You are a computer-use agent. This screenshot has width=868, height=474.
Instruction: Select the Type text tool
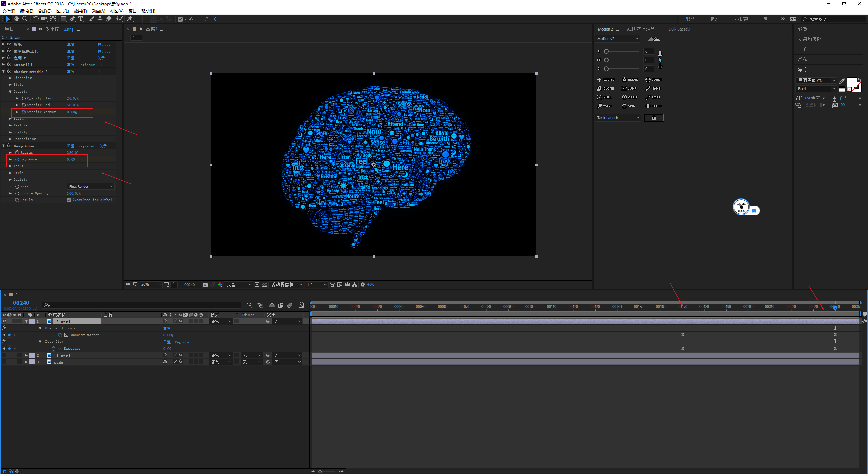[x=81, y=19]
